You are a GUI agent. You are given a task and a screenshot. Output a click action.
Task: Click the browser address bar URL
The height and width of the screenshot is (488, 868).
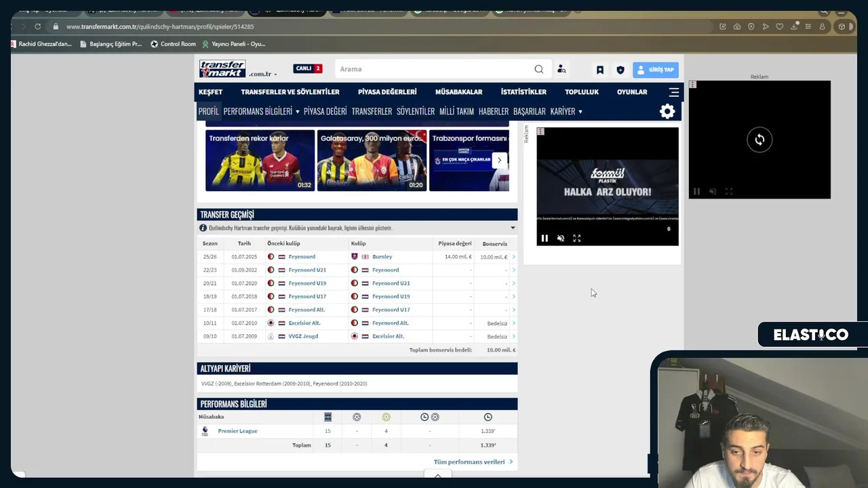(x=160, y=26)
